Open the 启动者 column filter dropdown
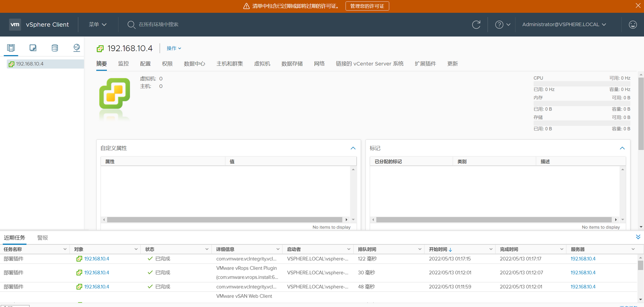 [349, 249]
